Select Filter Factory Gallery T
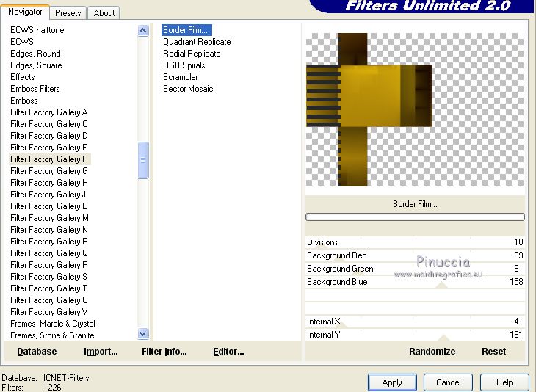The image size is (536, 392). [x=48, y=288]
